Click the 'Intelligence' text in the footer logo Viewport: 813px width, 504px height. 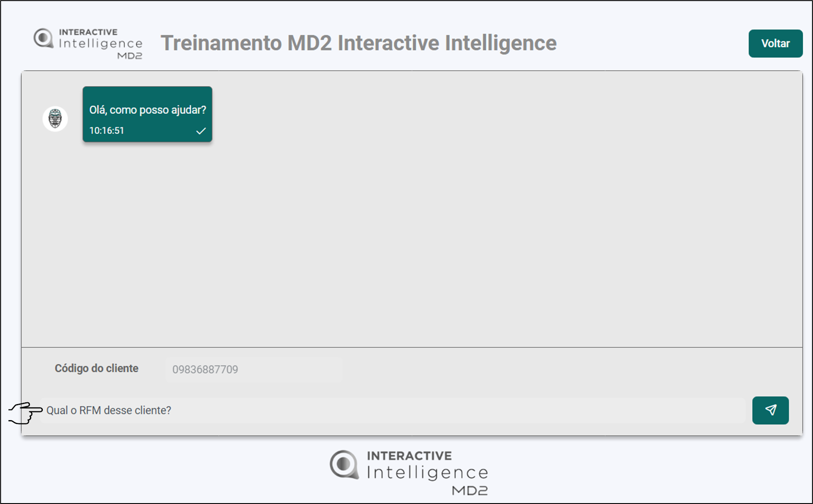tap(427, 473)
